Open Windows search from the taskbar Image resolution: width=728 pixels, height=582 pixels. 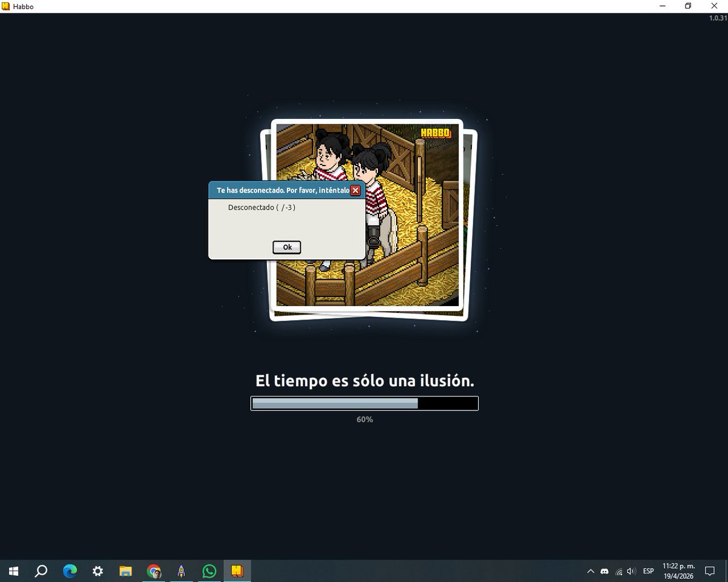click(41, 571)
